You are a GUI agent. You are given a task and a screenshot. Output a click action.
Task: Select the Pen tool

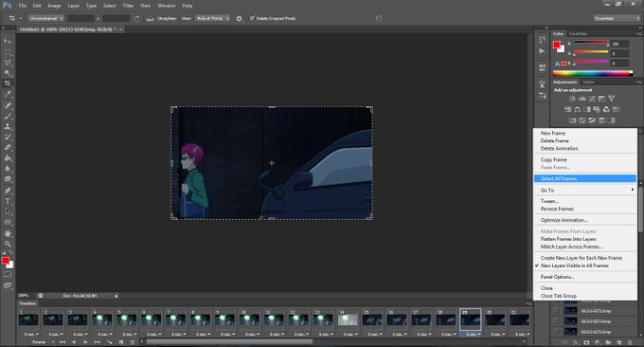pyautogui.click(x=8, y=191)
